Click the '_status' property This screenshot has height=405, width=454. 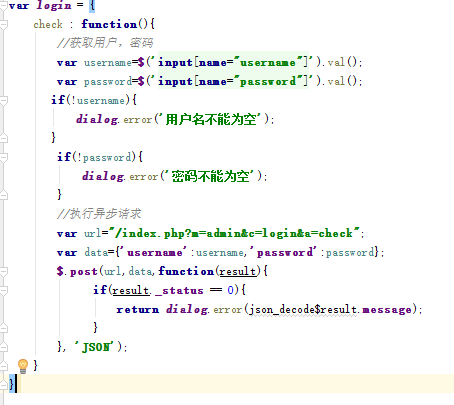point(179,291)
